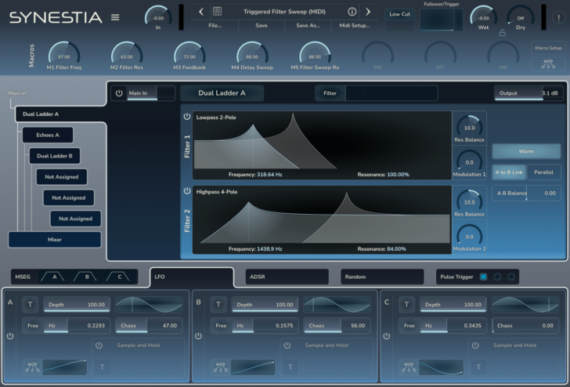Open Lowpass 2-Pole filter type selector
The image size is (570, 387).
click(x=216, y=117)
